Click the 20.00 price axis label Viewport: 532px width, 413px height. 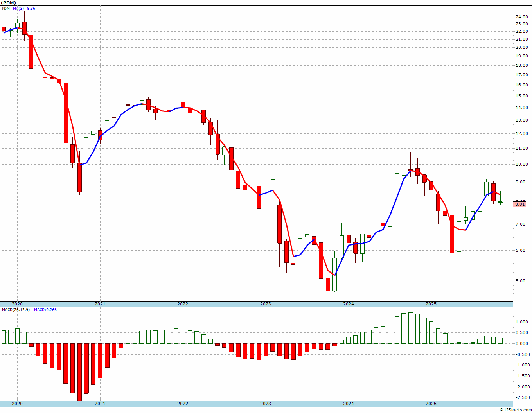pyautogui.click(x=521, y=47)
